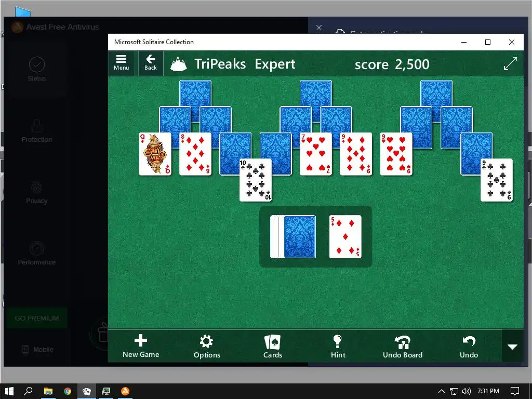
Task: Request a Hint with the lightbulb
Action: tap(338, 346)
